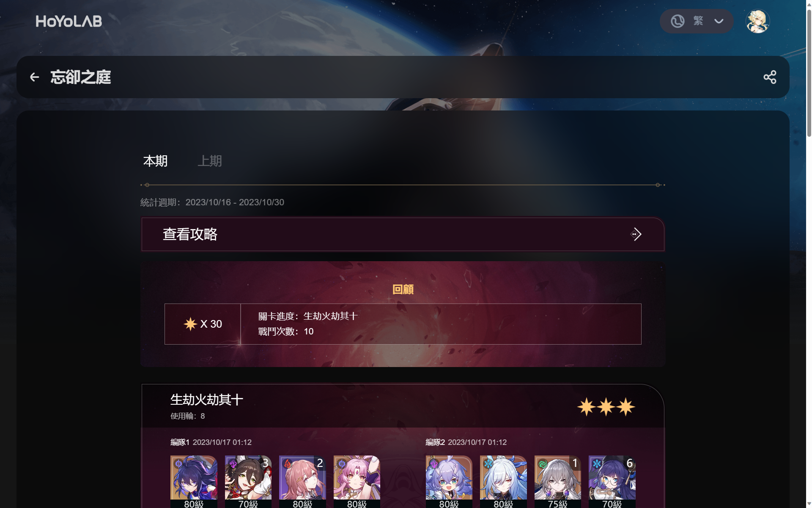Viewport: 812px width, 508px height.
Task: Click the globe language icon
Action: pos(678,21)
